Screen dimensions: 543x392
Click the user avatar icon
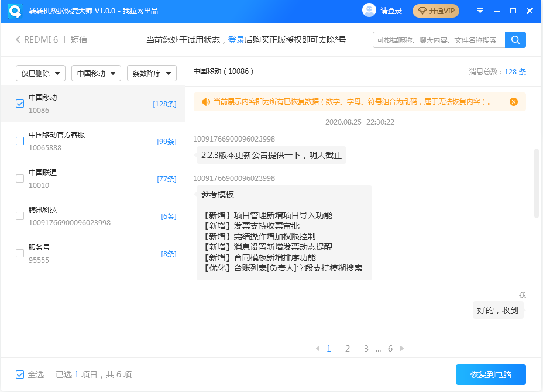369,11
